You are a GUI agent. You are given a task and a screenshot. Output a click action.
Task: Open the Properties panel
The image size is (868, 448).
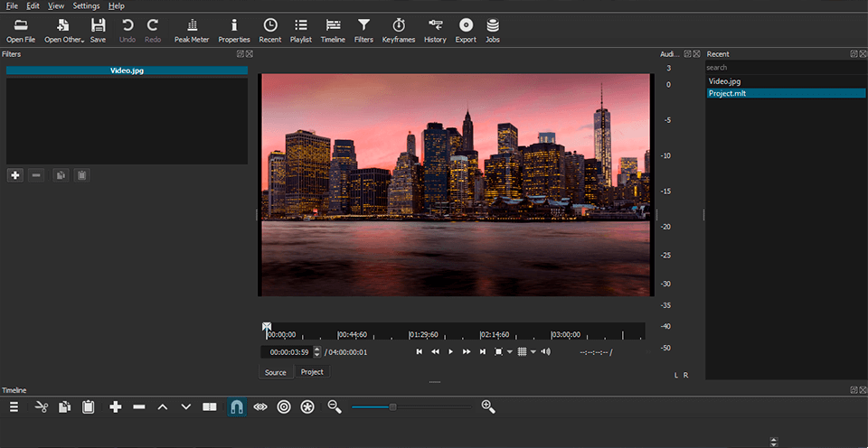tap(234, 31)
